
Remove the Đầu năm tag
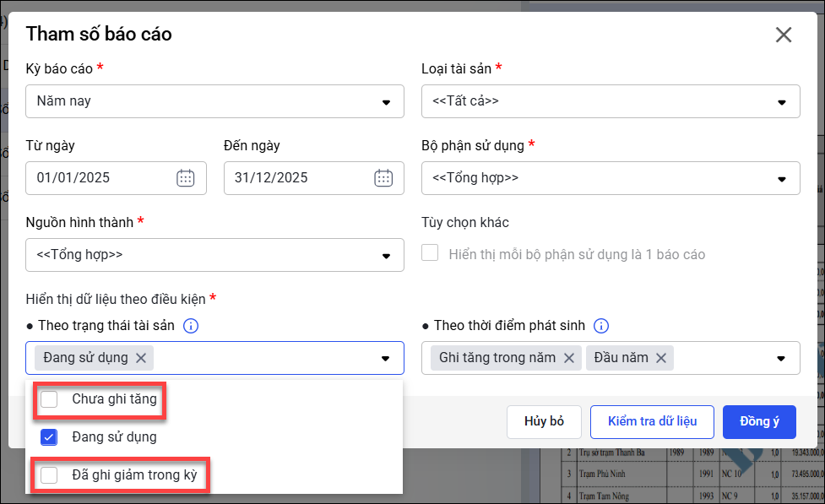click(660, 358)
